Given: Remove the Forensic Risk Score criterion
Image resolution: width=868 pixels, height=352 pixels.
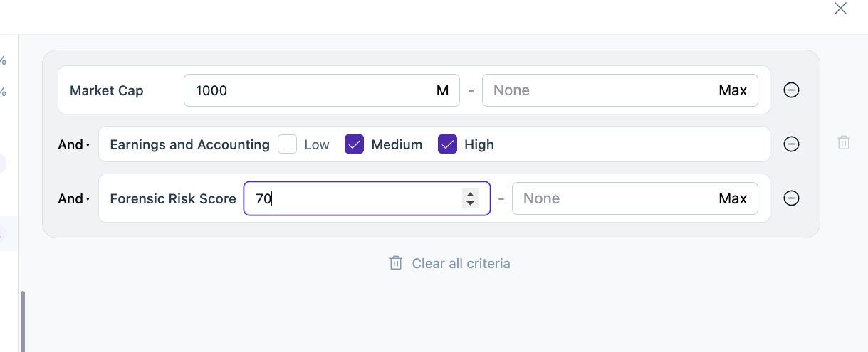Looking at the screenshot, I should [x=791, y=198].
